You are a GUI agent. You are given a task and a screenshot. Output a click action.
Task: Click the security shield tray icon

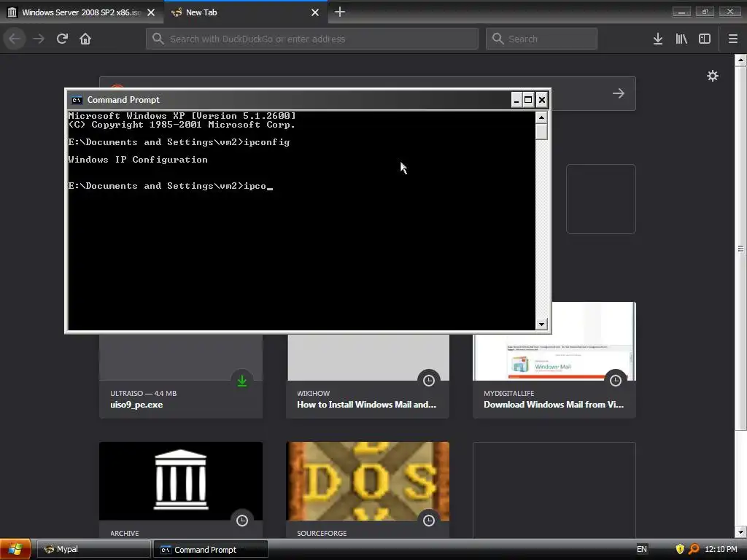(680, 549)
